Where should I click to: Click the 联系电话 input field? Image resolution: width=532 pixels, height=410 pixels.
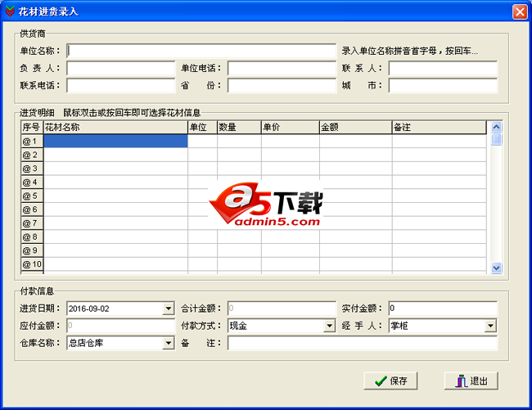(x=121, y=85)
